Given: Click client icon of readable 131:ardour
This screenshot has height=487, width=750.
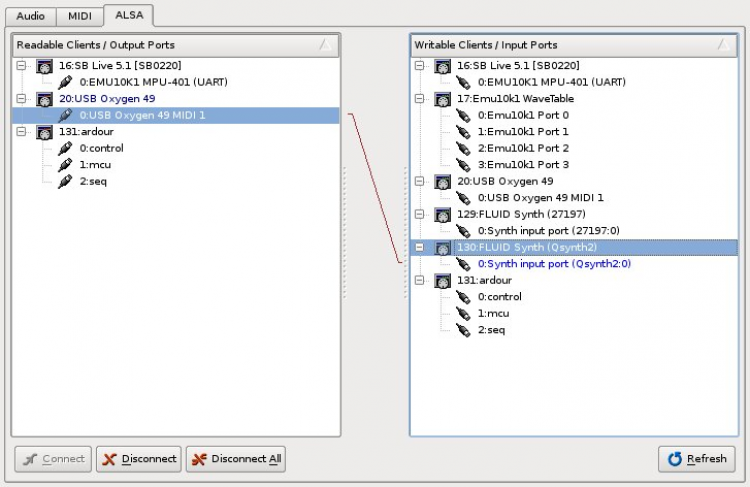Looking at the screenshot, I should point(44,132).
